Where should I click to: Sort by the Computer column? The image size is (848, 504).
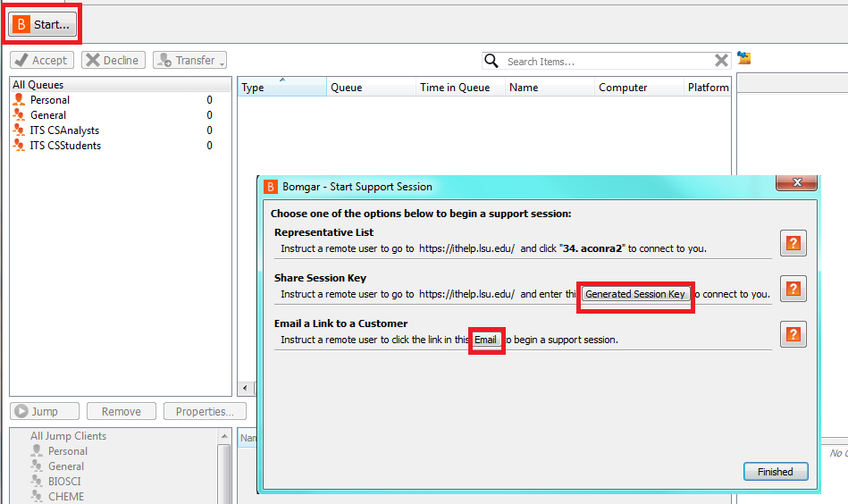[639, 87]
